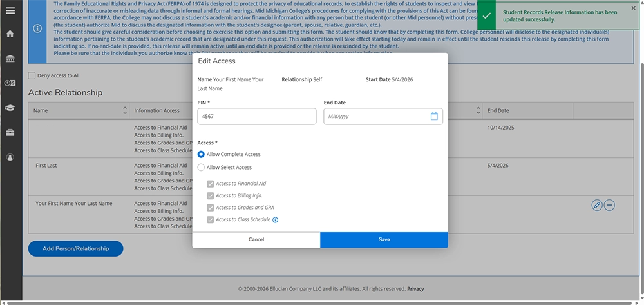Click Cancel in Edit Access dialog
Viewport: 644px width, 305px height.
[256, 240]
